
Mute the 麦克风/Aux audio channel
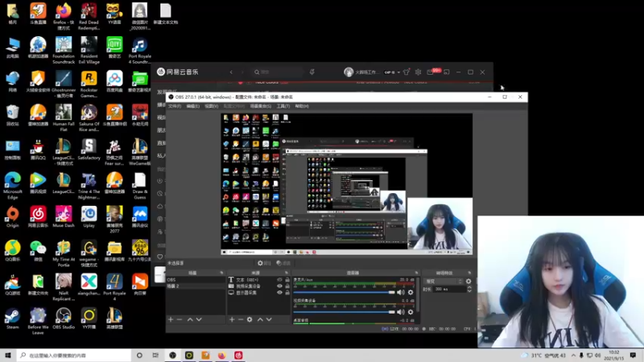click(400, 292)
